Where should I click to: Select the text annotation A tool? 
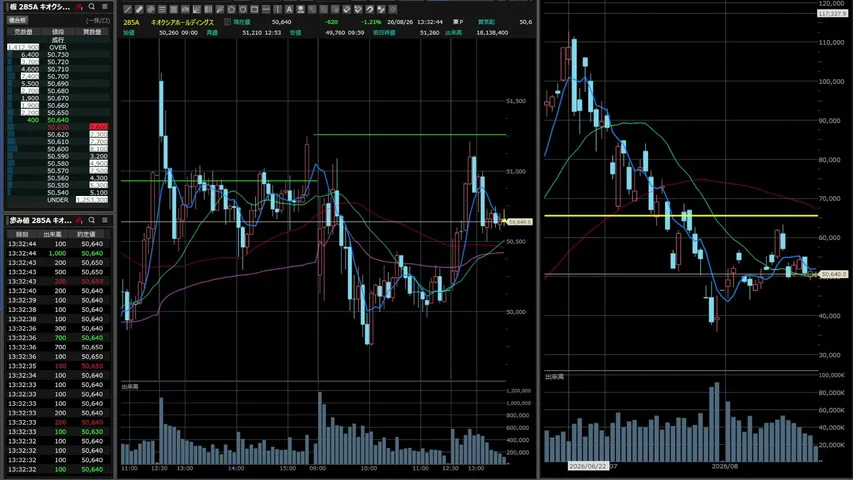[288, 9]
